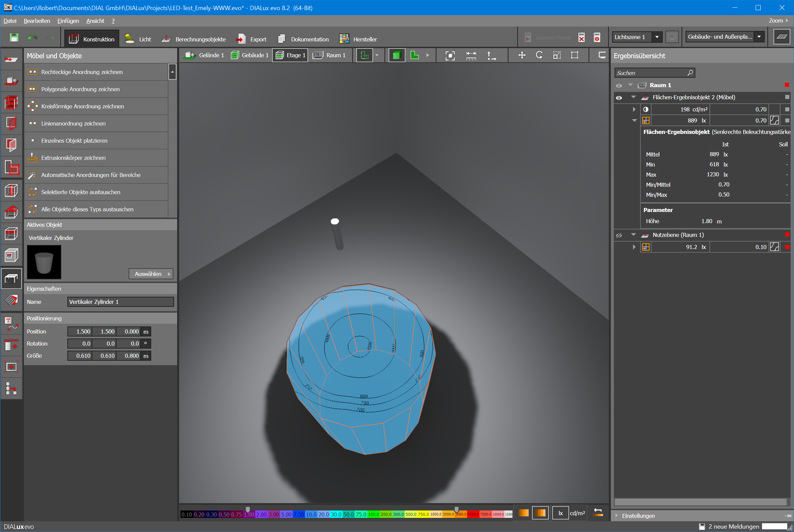Open the text annotation tool in sidebar
Viewport: 794px width, 532px height.
11,324
